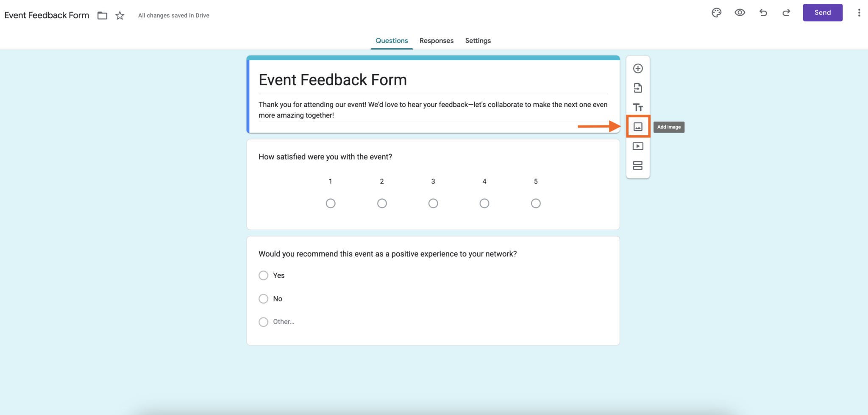Open the Import questions tool

coord(638,88)
